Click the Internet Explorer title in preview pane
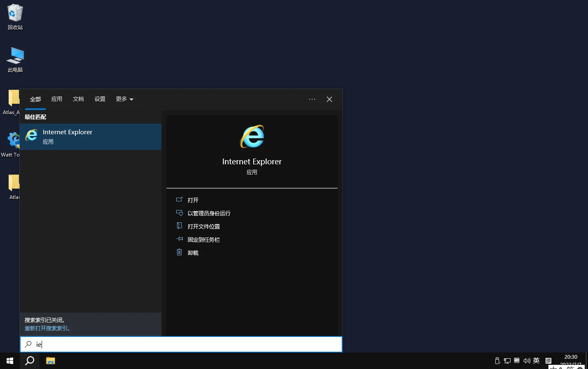The width and height of the screenshot is (588, 369). click(252, 161)
